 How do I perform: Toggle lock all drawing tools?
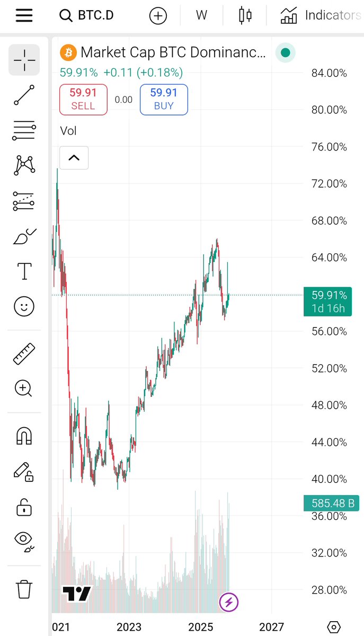[24, 507]
